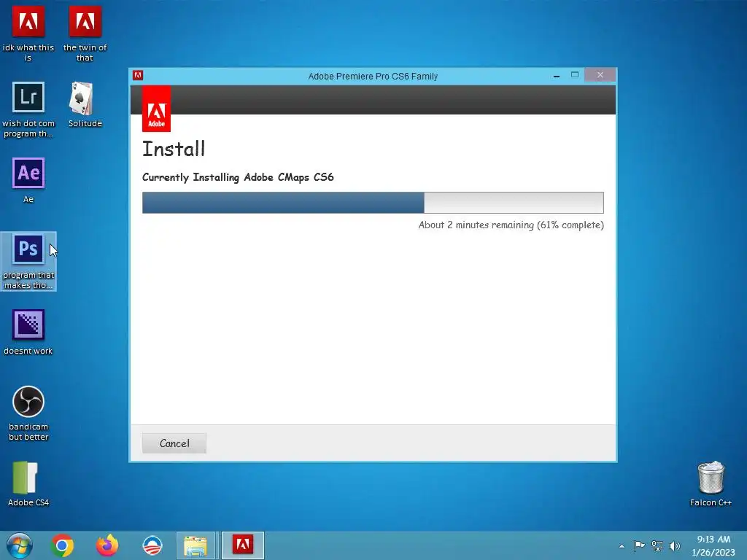Click the Obama-logo taskbar icon
Viewport: 747px width, 560px height.
[152, 545]
